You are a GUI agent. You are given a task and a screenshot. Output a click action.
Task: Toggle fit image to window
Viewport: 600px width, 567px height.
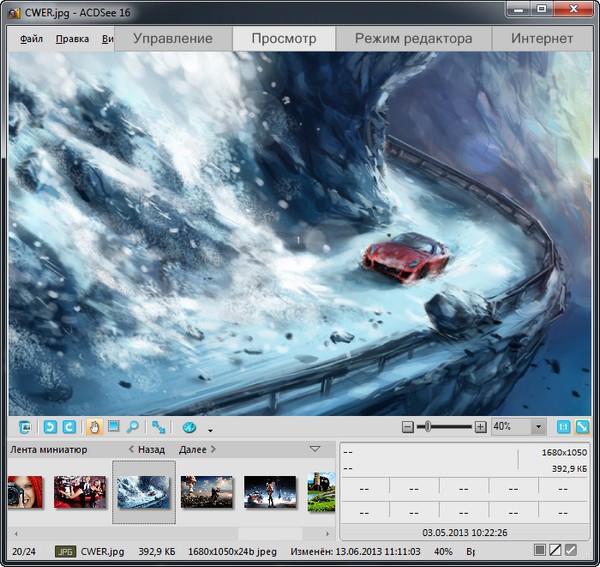582,427
